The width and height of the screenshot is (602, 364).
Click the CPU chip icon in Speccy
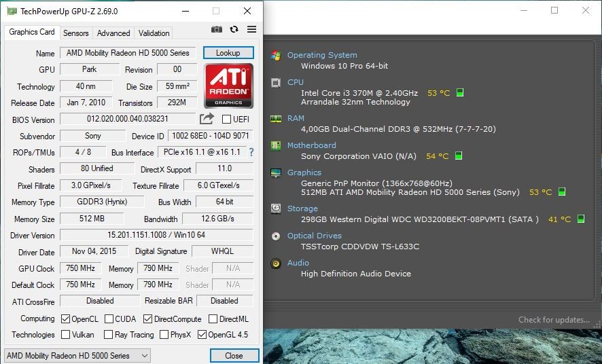pyautogui.click(x=276, y=82)
